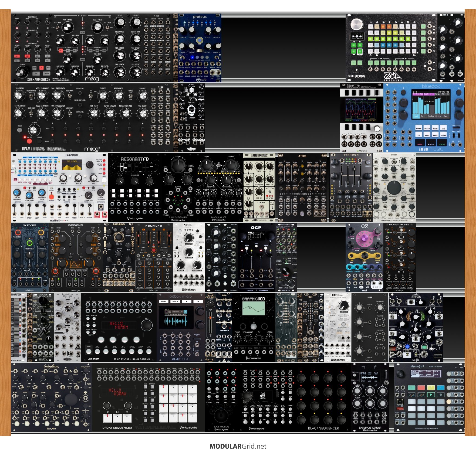This screenshot has width=476, height=452.
Task: Select Mute mode on bluebox screen
Action: pyautogui.click(x=438, y=116)
